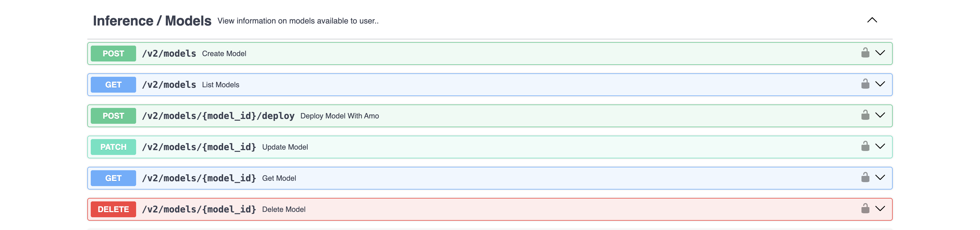This screenshot has width=980, height=230.
Task: Click the GET badge for List Models
Action: 113,85
